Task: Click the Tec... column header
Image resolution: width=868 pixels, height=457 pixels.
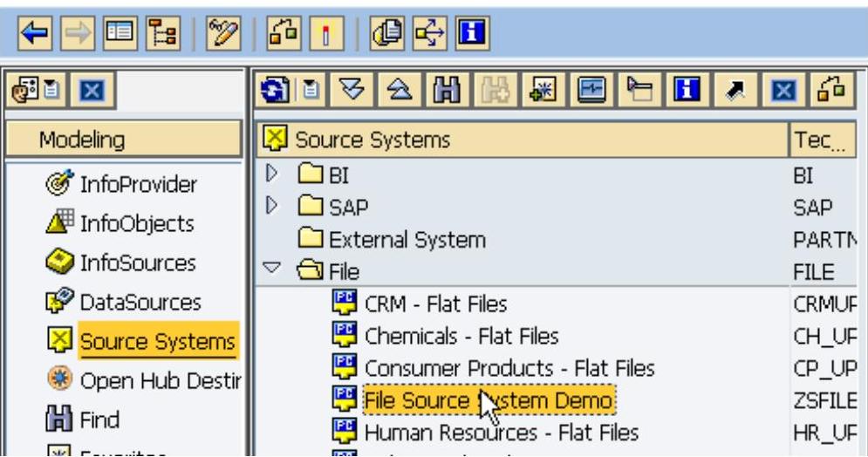Action: click(x=822, y=140)
